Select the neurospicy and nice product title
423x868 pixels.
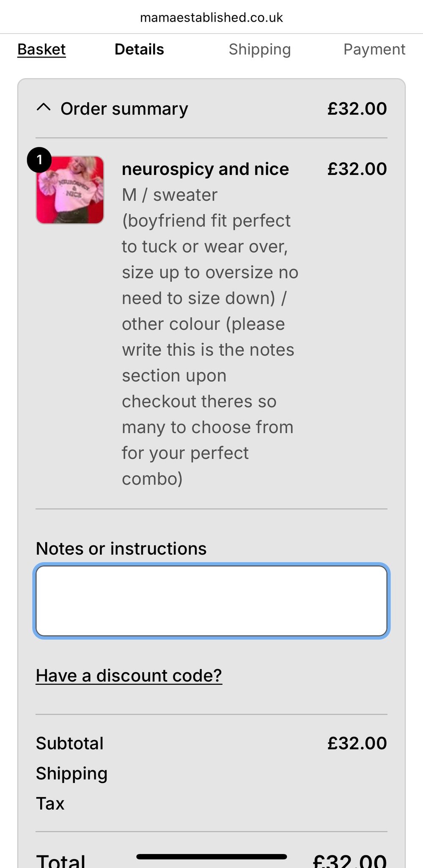tap(205, 169)
